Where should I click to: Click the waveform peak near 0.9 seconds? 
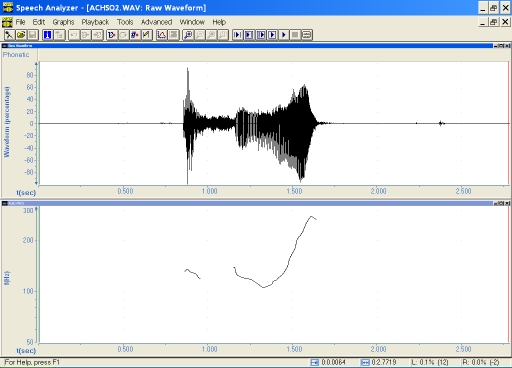187,69
